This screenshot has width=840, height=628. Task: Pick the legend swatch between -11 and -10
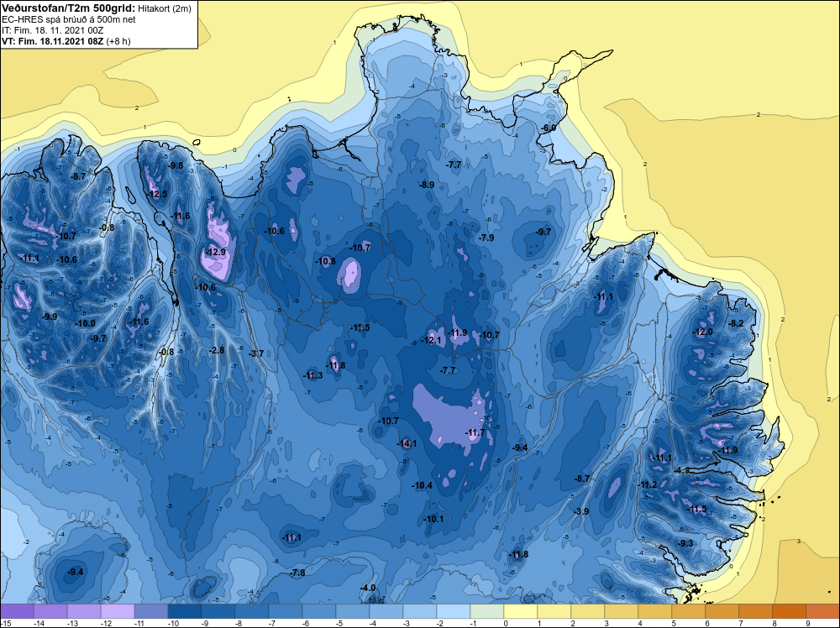coord(151,611)
